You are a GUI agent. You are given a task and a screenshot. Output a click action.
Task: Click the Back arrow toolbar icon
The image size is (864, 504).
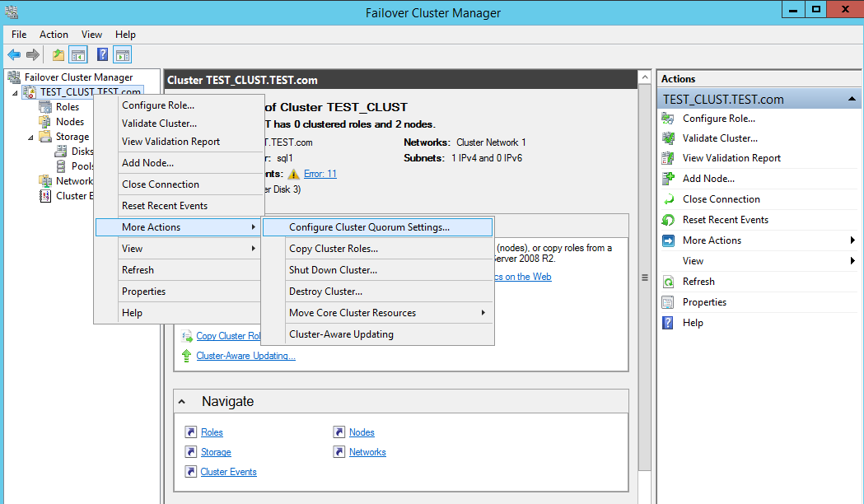(14, 55)
